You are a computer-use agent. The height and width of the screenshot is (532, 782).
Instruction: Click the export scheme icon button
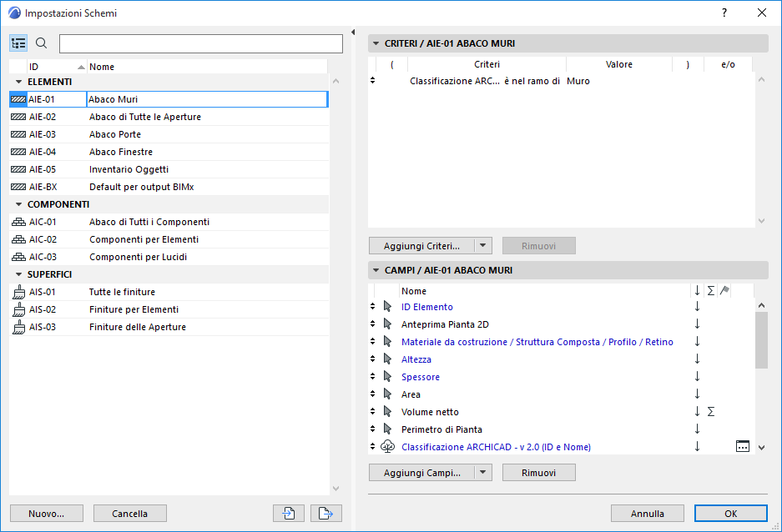tap(326, 513)
